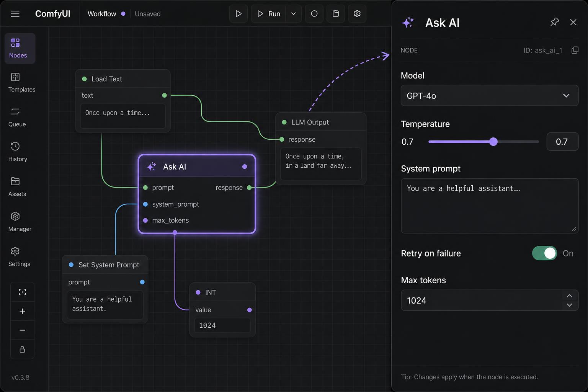The image size is (588, 392).
Task: Zoom out with the minus icon
Action: [x=22, y=330]
